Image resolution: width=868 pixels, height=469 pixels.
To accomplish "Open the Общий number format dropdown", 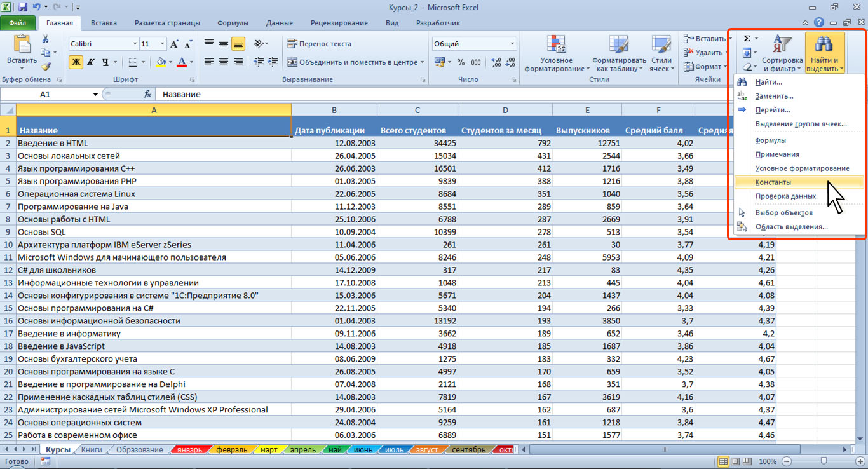I will pyautogui.click(x=513, y=44).
